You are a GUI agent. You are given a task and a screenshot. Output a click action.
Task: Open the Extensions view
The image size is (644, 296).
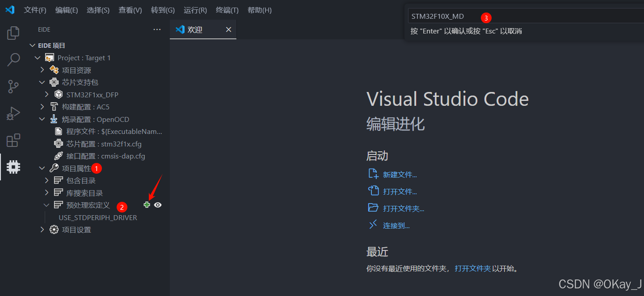13,140
